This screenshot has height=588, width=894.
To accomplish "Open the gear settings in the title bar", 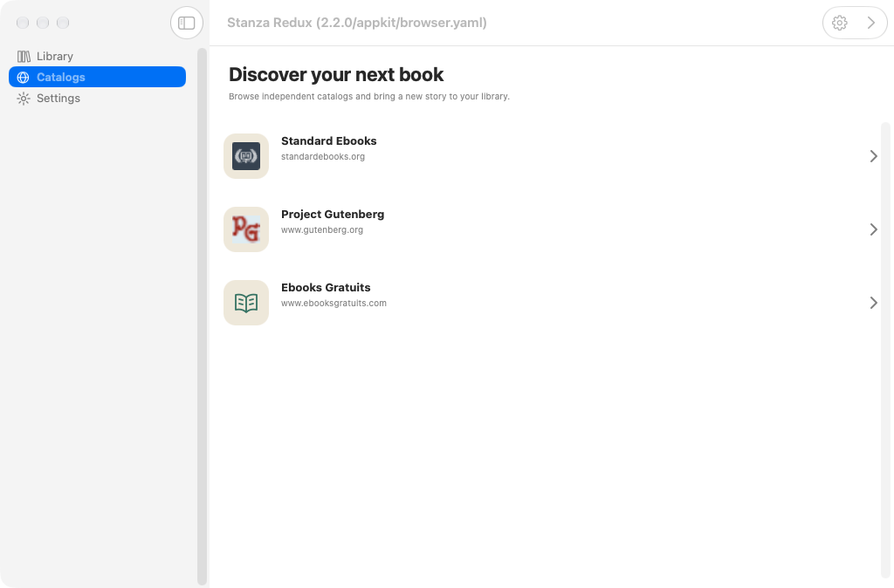I will (x=839, y=23).
